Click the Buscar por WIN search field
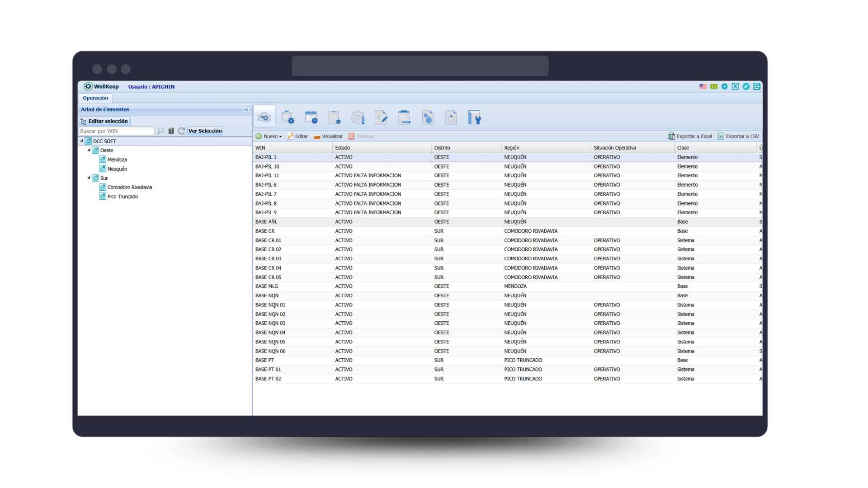 pyautogui.click(x=116, y=131)
